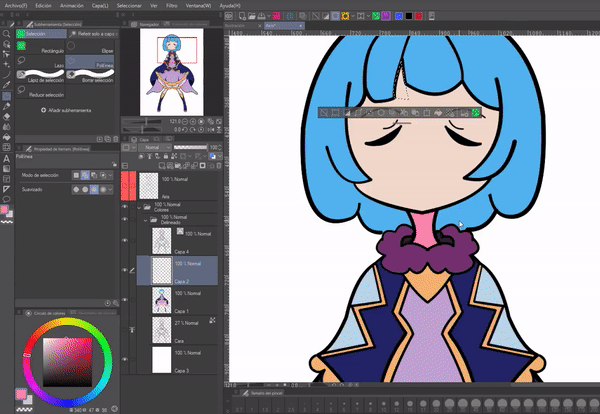Image resolution: width=600 pixels, height=414 pixels.
Task: Pick a color in the color square
Action: point(67,362)
